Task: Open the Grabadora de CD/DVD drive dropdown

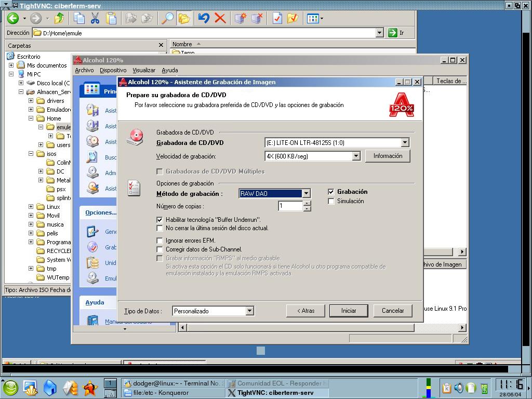Action: [x=405, y=143]
